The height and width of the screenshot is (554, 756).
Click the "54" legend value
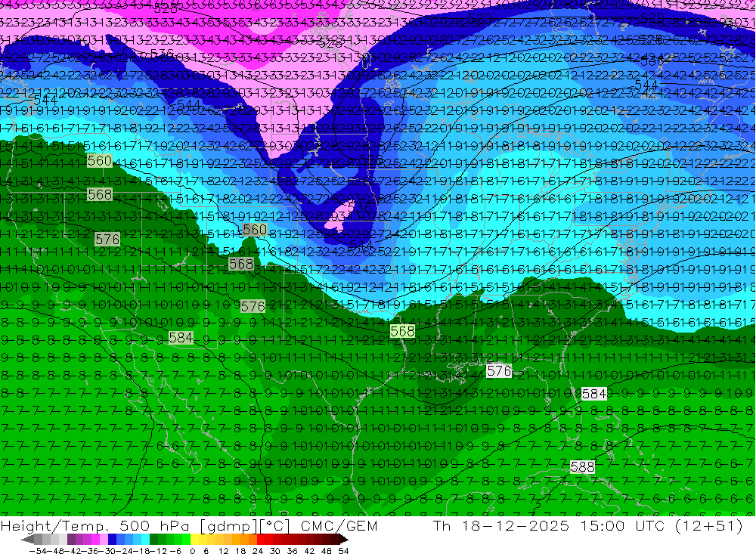pos(343,551)
